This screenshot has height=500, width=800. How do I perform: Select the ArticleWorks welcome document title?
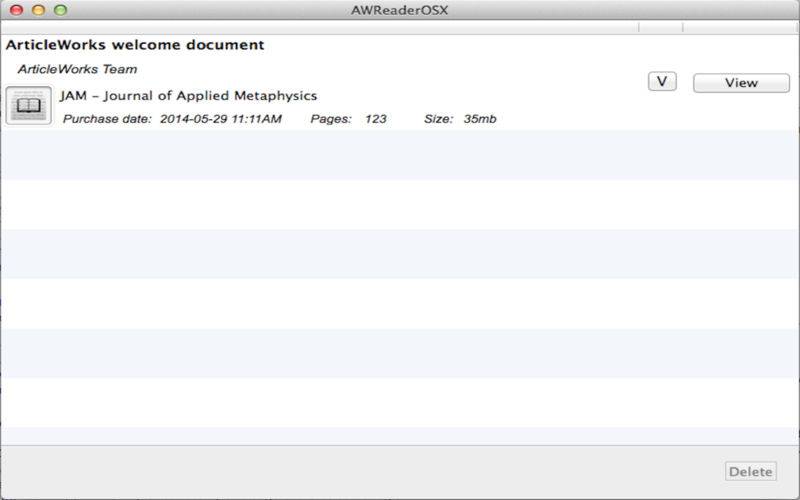(x=135, y=45)
